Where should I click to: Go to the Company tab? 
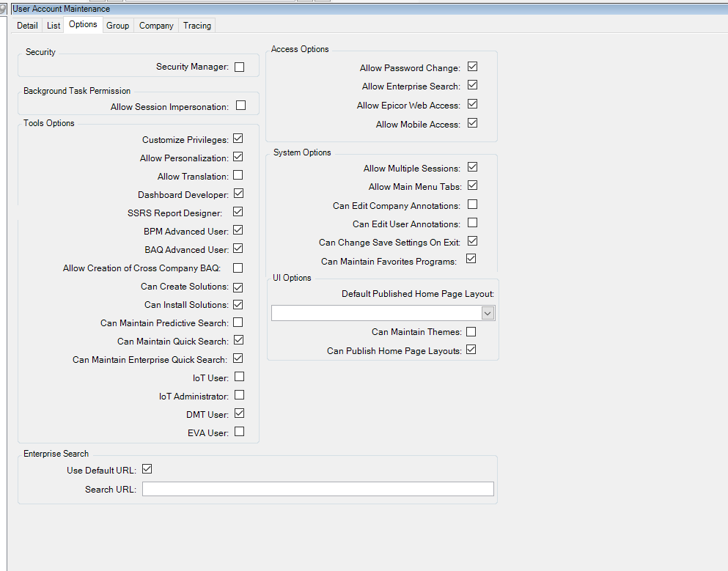(x=156, y=26)
